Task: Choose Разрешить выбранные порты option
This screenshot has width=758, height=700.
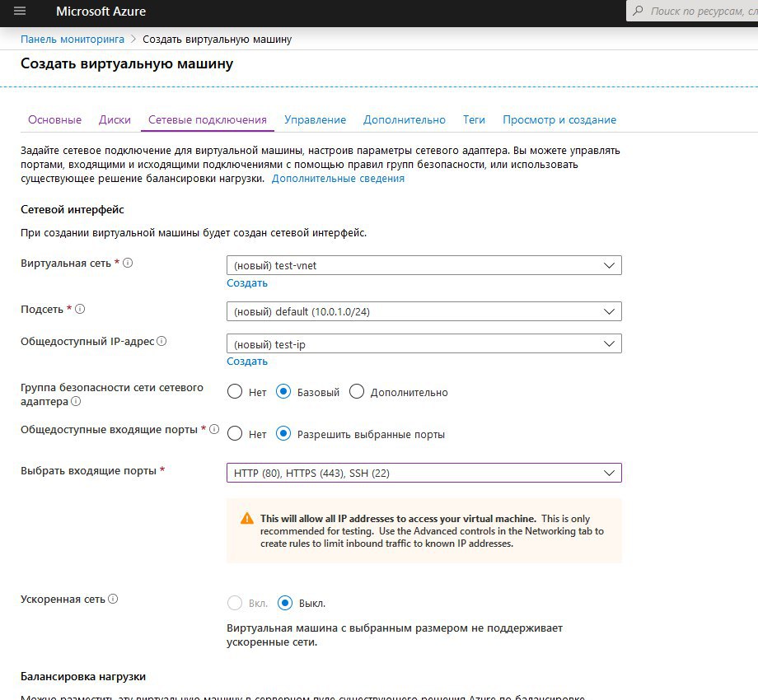Action: (283, 434)
